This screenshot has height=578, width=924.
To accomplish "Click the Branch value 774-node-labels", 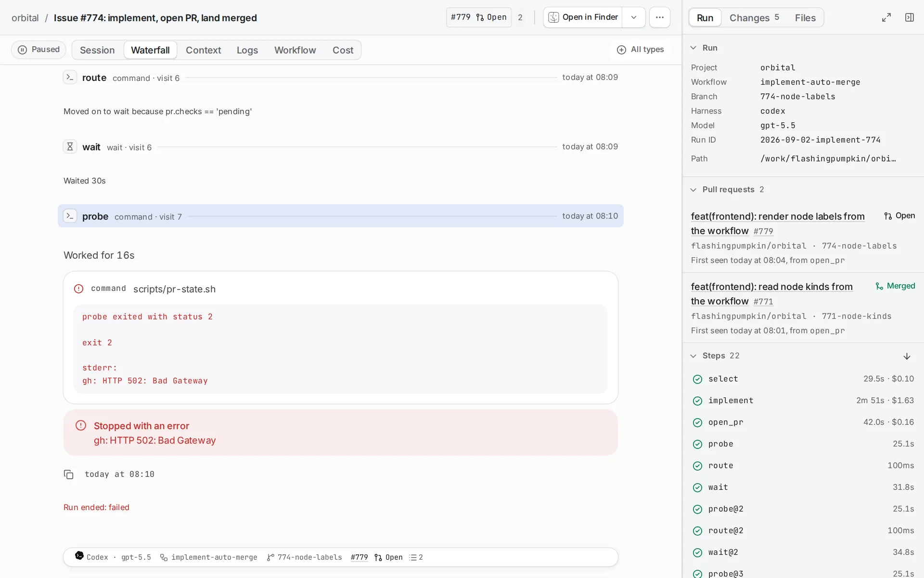I will click(797, 96).
